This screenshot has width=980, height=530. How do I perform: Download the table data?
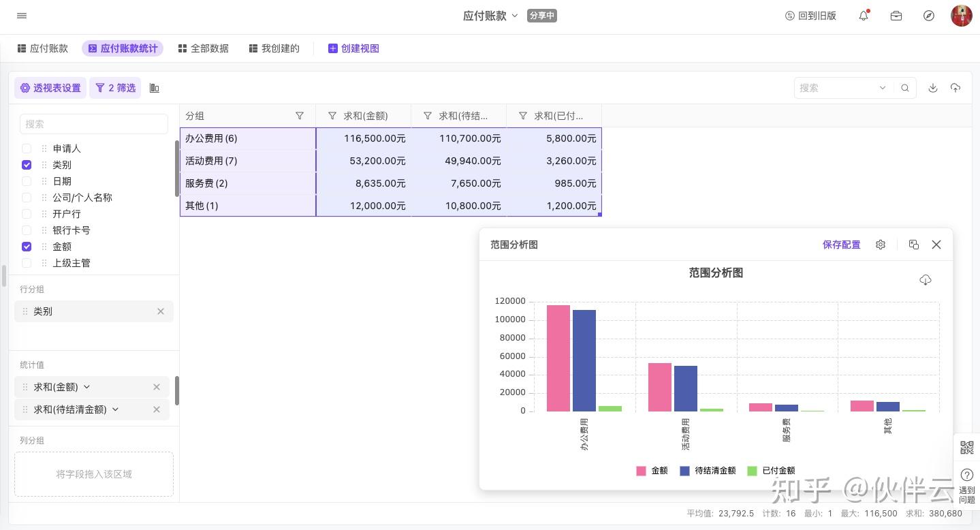pyautogui.click(x=933, y=88)
